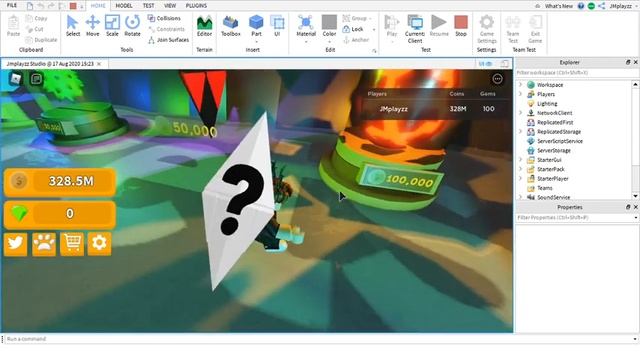Screen dimensions: 640x360
Task: Click the green gem icon
Action: click(19, 213)
